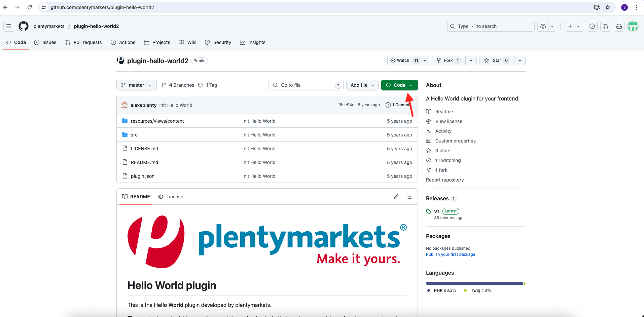Expand the Star lists dropdown arrow
The width and height of the screenshot is (644, 317).
[x=520, y=61]
